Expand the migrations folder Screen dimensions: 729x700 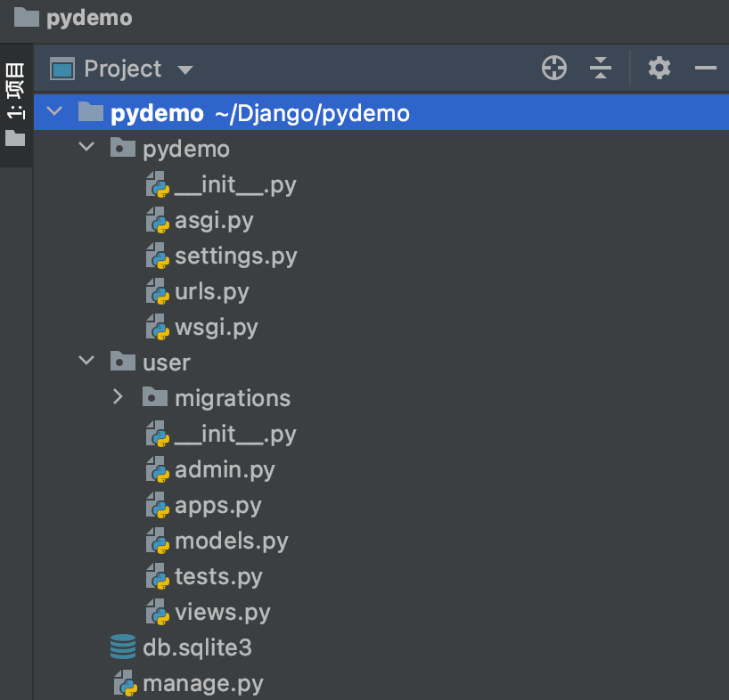point(118,397)
